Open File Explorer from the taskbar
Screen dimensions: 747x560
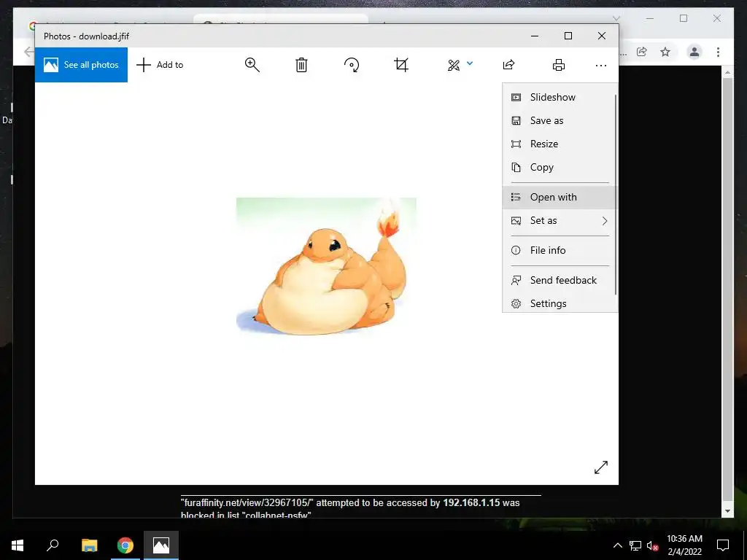[90, 545]
